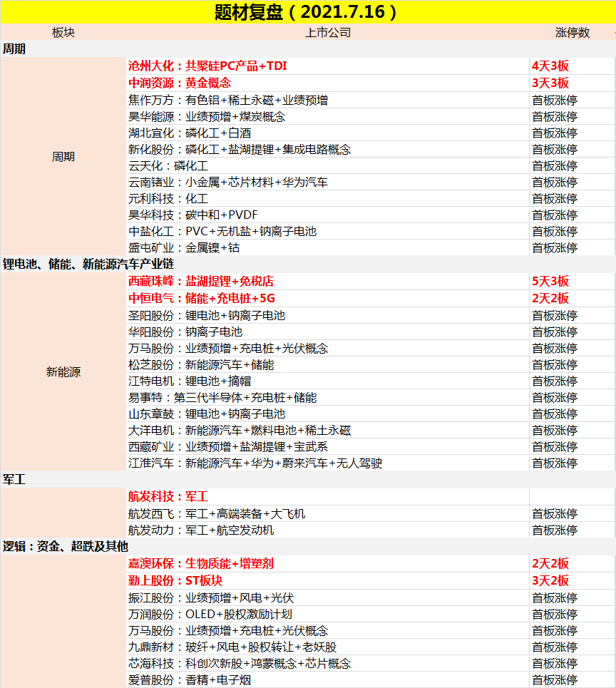Select the 盛屯矿业：金属镍+钴 cell

(x=327, y=248)
